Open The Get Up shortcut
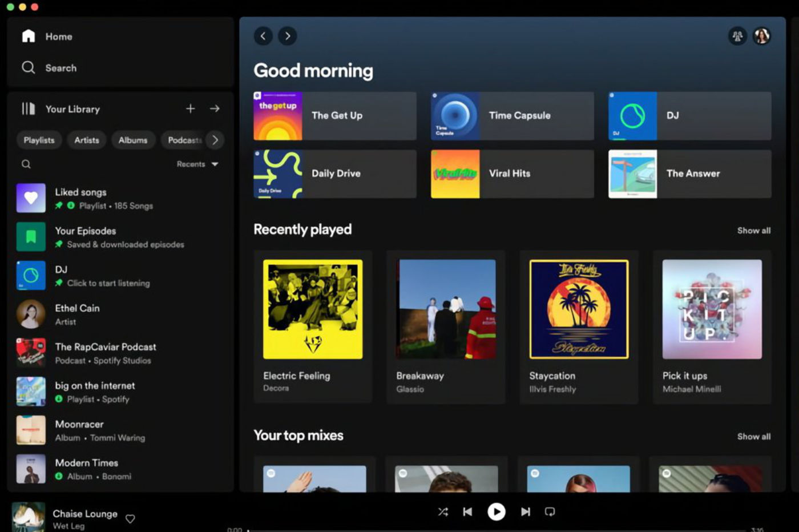 coord(335,116)
